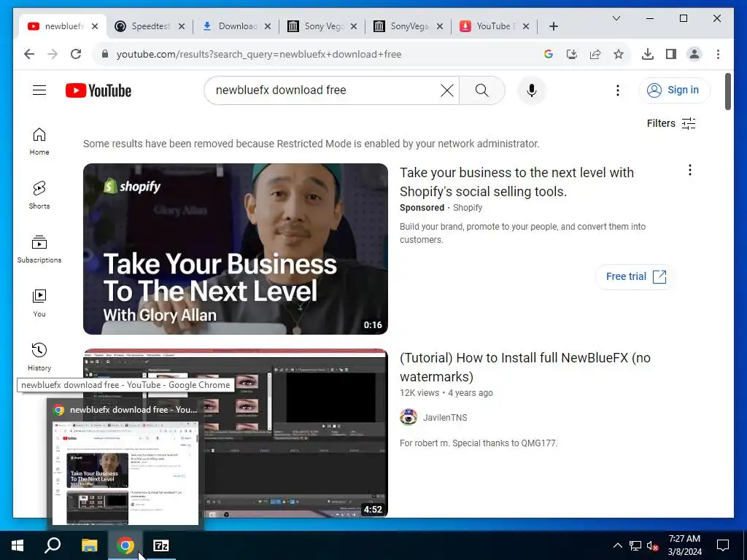Open the NewBlueFX tutorial video thumbnail
The width and height of the screenshot is (747, 560).
tap(295, 432)
